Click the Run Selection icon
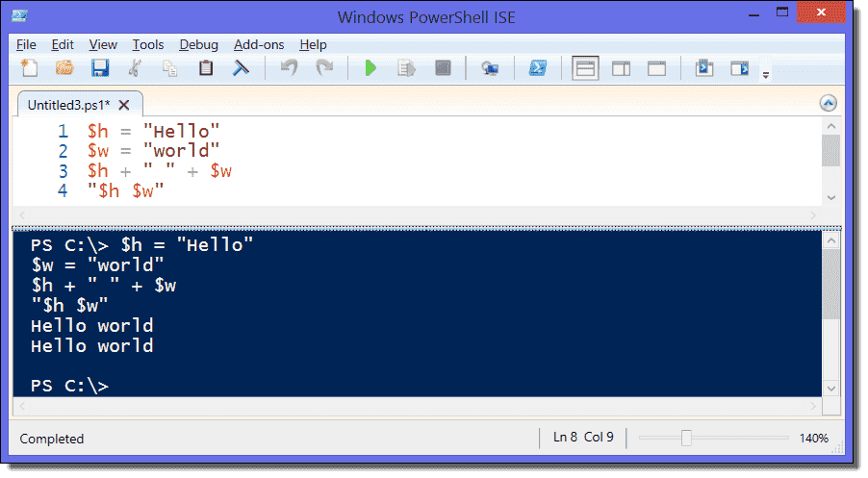The width and height of the screenshot is (868, 478). point(406,68)
